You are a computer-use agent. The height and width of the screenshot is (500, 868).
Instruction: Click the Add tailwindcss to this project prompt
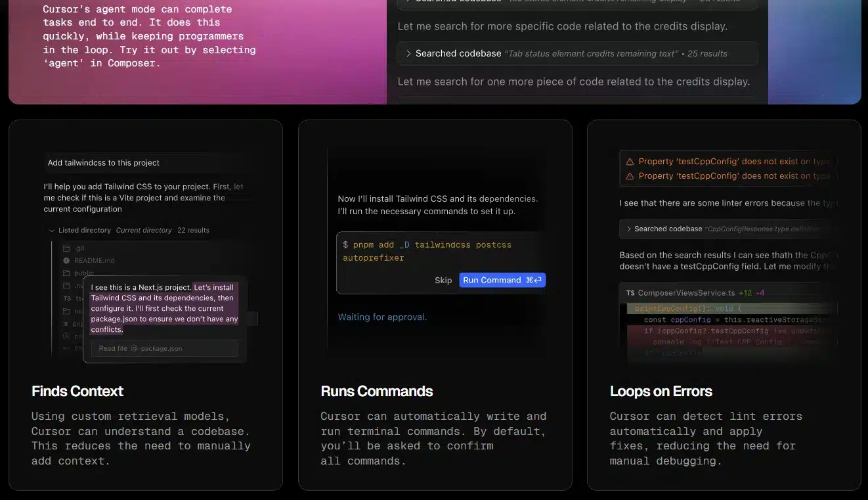pos(104,163)
